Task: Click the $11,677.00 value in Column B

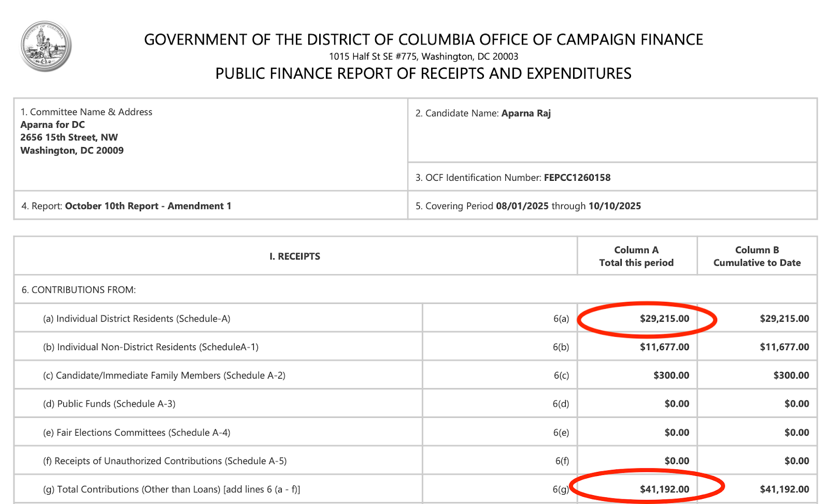Action: pyautogui.click(x=784, y=347)
